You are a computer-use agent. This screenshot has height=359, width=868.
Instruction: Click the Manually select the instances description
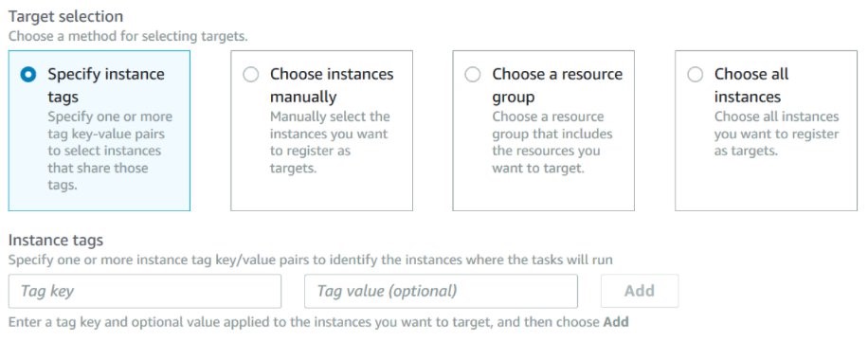[x=330, y=142]
